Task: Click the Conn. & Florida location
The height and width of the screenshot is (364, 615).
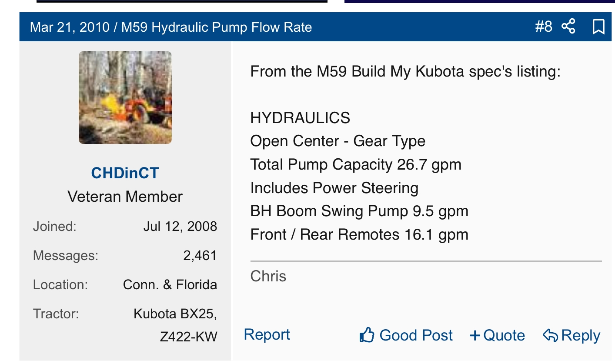Action: [170, 284]
